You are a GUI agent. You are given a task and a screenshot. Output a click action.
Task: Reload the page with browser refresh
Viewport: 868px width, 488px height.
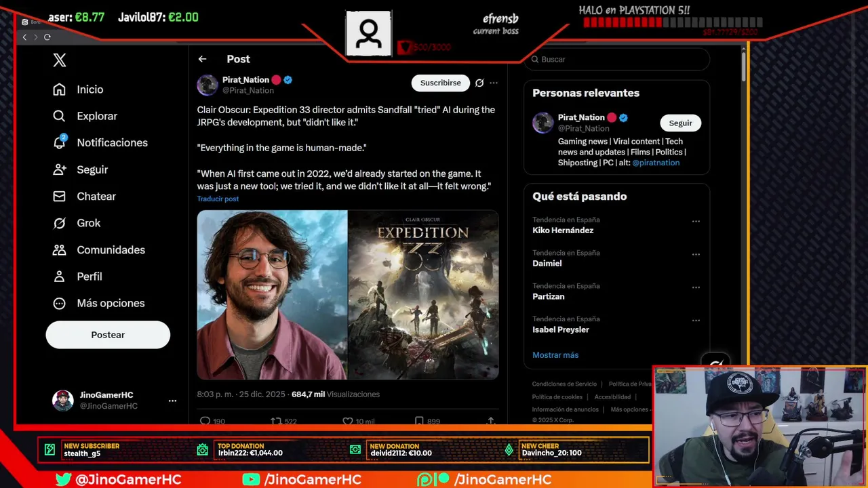[x=47, y=37]
